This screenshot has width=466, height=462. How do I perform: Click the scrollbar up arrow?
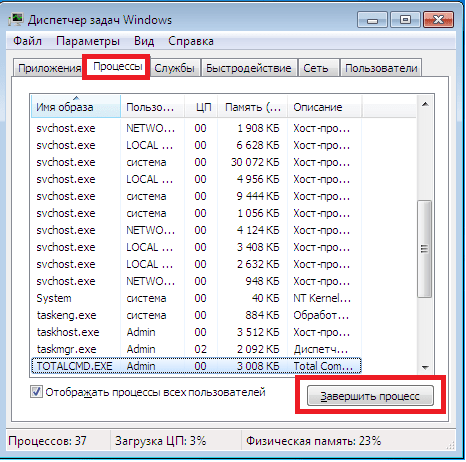(425, 104)
